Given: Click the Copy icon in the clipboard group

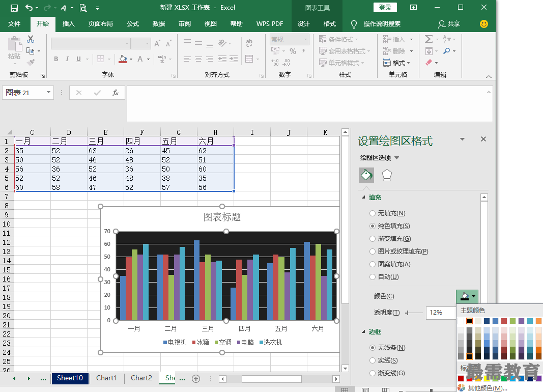Looking at the screenshot, I should point(31,51).
